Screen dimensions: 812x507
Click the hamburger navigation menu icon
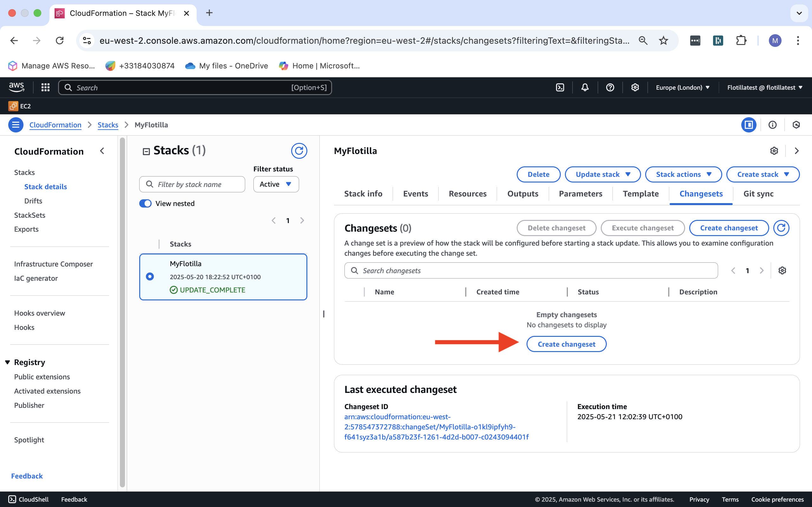[x=16, y=125]
